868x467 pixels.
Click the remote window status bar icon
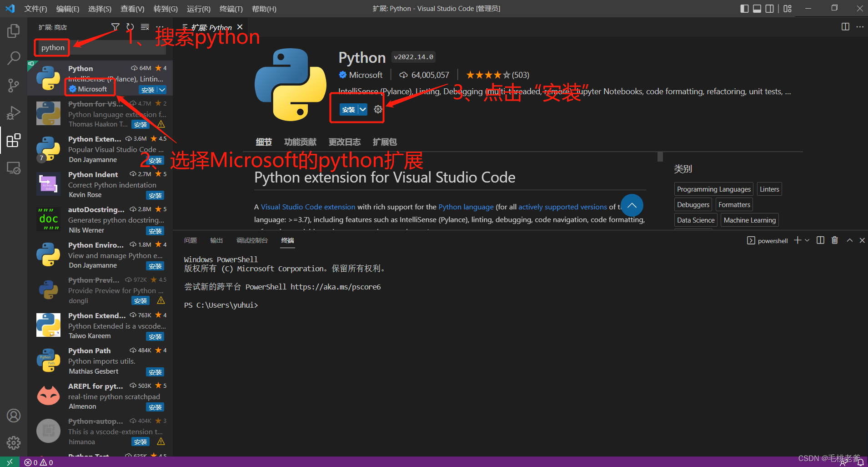[10, 462]
